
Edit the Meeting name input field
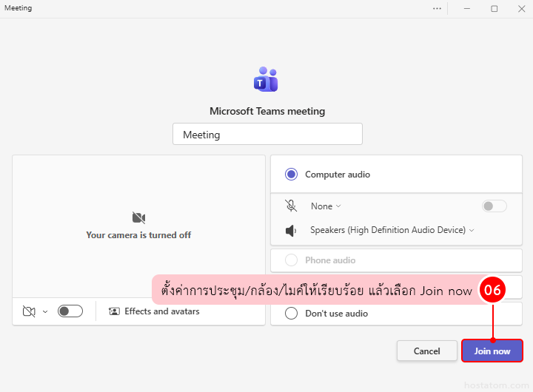[267, 134]
